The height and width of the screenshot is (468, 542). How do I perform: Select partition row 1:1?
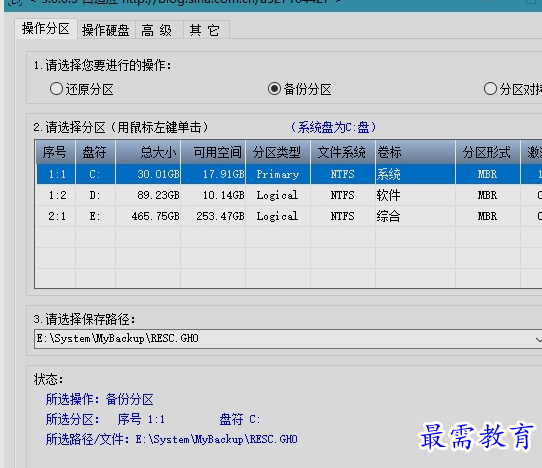pos(289,174)
